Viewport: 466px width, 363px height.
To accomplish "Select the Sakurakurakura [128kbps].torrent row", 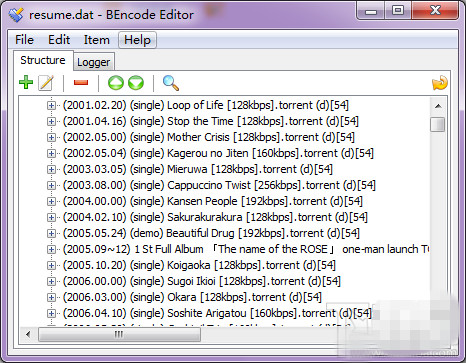I will coord(215,217).
